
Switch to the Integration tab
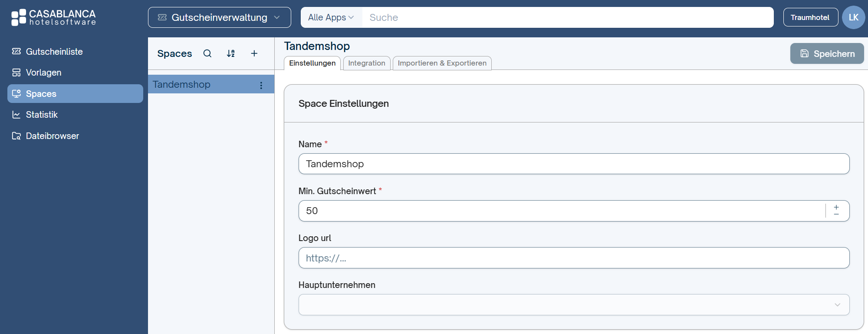tap(367, 63)
